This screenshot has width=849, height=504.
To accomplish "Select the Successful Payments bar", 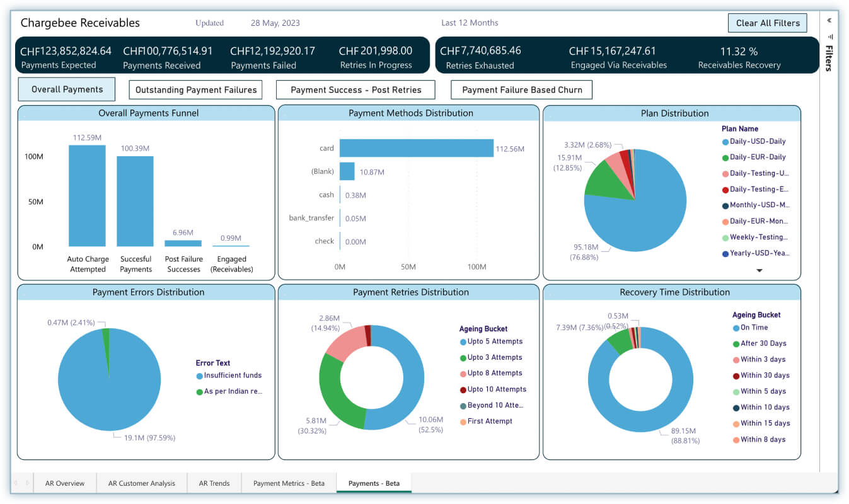I will pyautogui.click(x=135, y=201).
